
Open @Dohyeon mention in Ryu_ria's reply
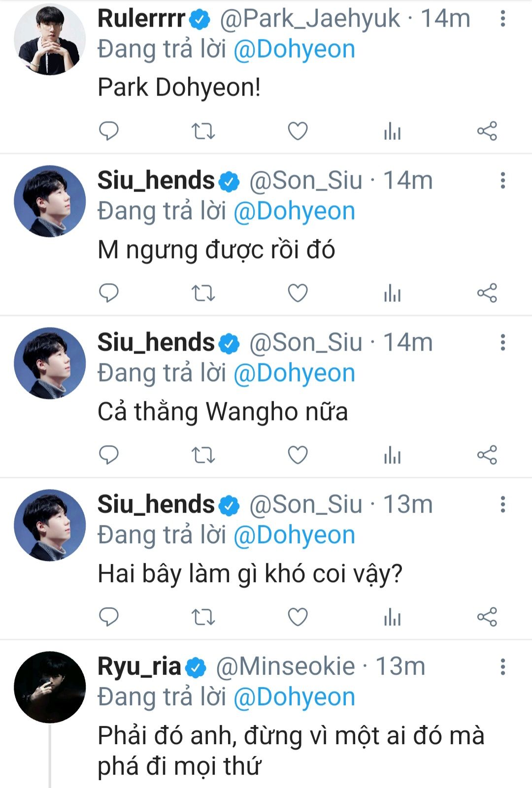tap(294, 697)
